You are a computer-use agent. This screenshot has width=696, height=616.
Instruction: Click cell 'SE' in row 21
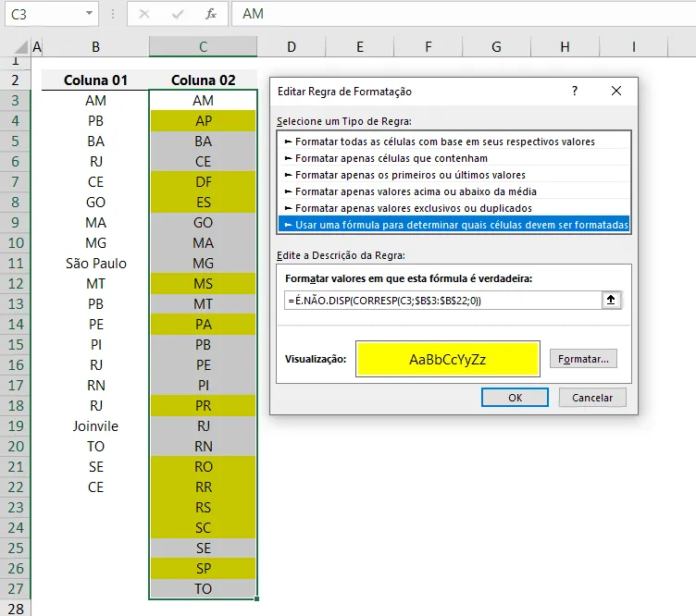[x=95, y=466]
